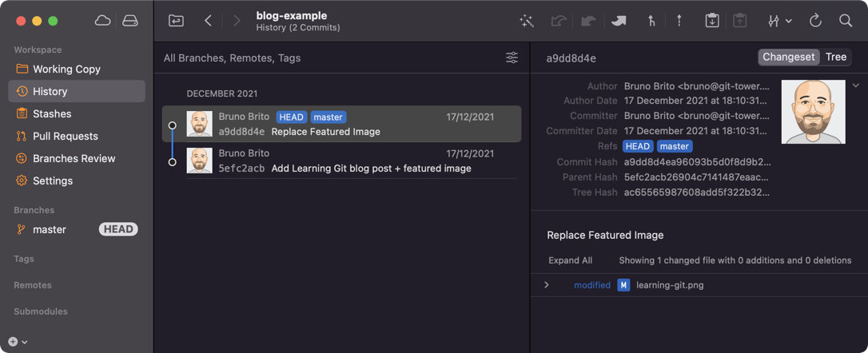Open local Repositories drive icon
Screen dimensions: 868x353
click(130, 21)
